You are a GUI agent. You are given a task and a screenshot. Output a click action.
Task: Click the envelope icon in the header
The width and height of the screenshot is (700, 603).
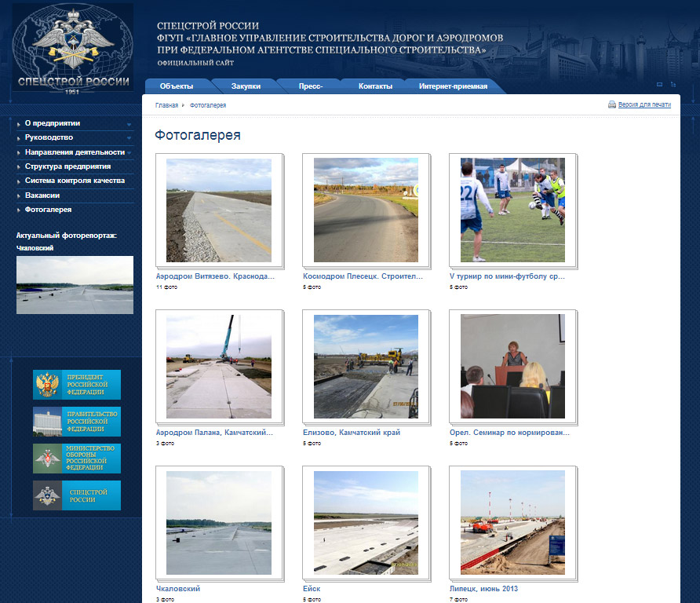click(660, 85)
